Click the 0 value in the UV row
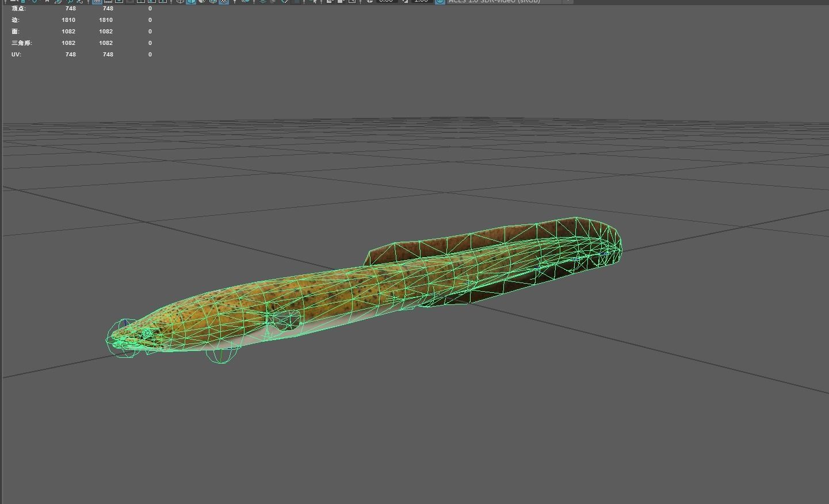This screenshot has height=504, width=829. click(x=150, y=55)
